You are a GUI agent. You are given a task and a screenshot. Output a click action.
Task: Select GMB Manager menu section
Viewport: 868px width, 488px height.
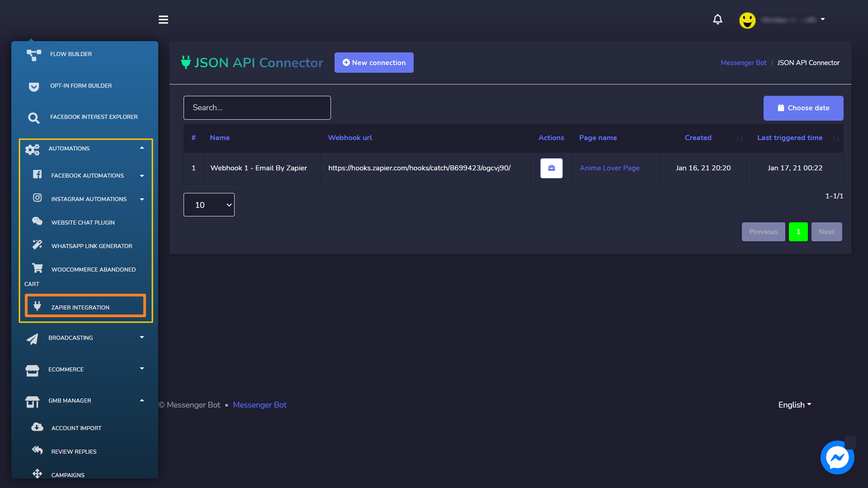(x=85, y=400)
